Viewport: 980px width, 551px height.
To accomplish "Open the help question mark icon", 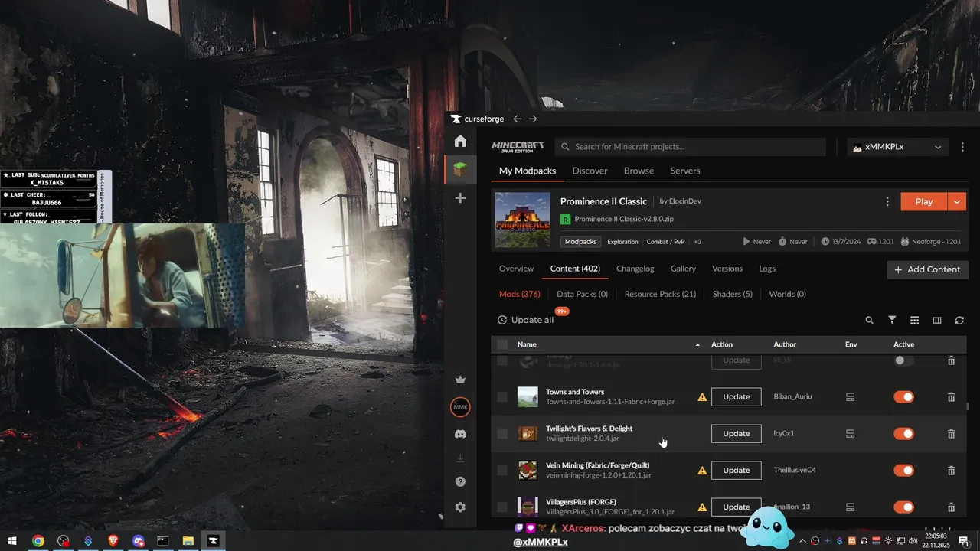I will [x=460, y=482].
